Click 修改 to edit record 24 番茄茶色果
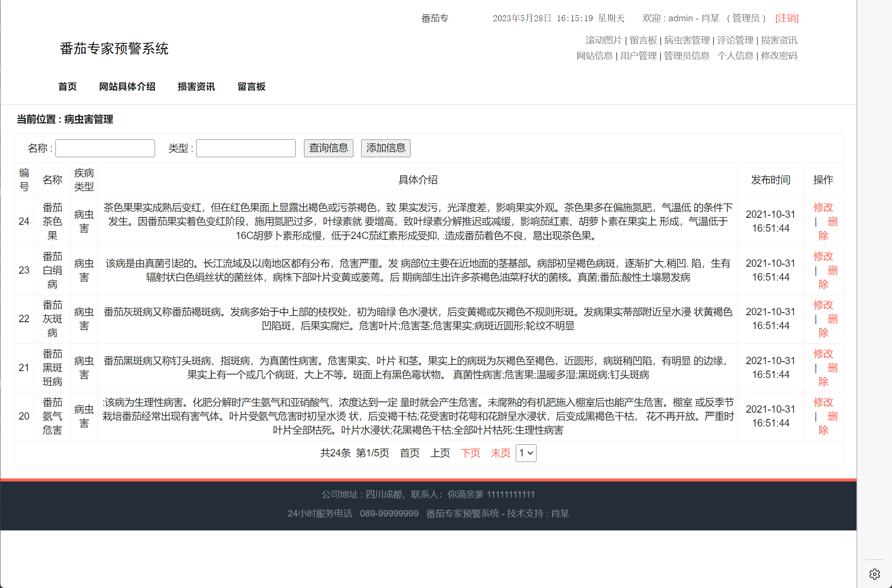The height and width of the screenshot is (588, 892). click(823, 208)
